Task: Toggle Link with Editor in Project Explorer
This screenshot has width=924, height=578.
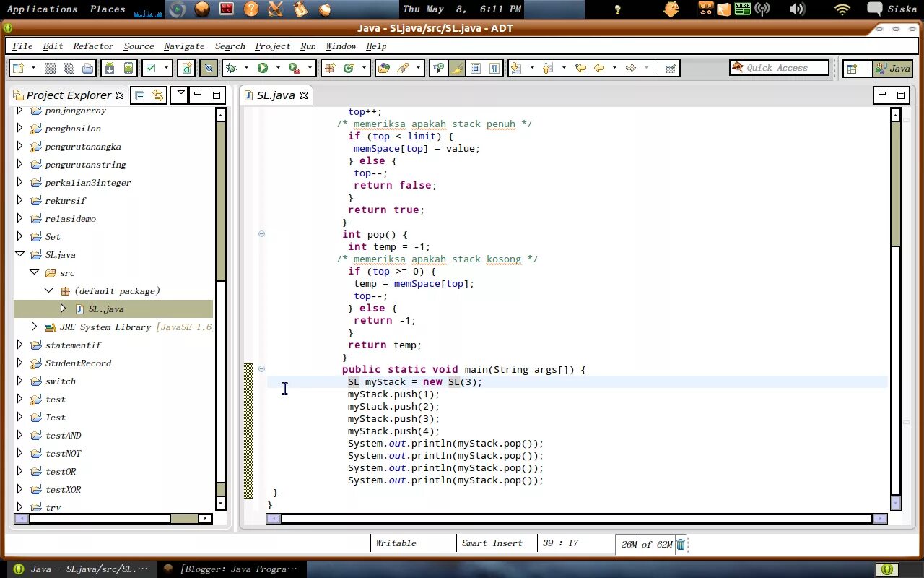Action: tap(158, 95)
